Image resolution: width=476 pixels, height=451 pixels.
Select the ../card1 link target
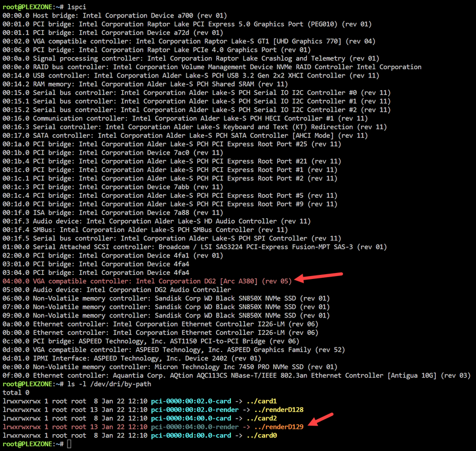pos(262,401)
